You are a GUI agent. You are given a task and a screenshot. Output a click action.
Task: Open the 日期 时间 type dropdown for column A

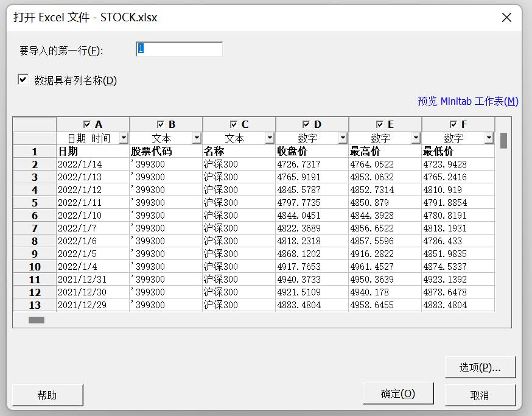tap(124, 137)
